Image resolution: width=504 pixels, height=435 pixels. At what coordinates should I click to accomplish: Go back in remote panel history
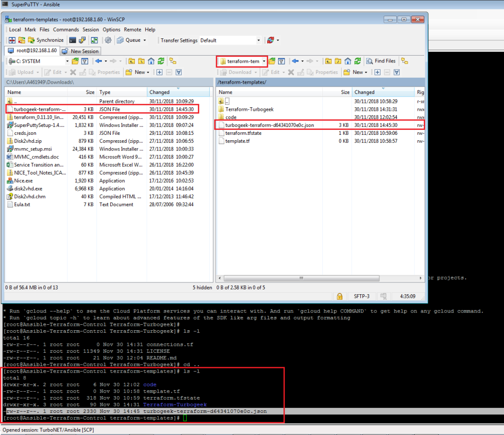(295, 61)
